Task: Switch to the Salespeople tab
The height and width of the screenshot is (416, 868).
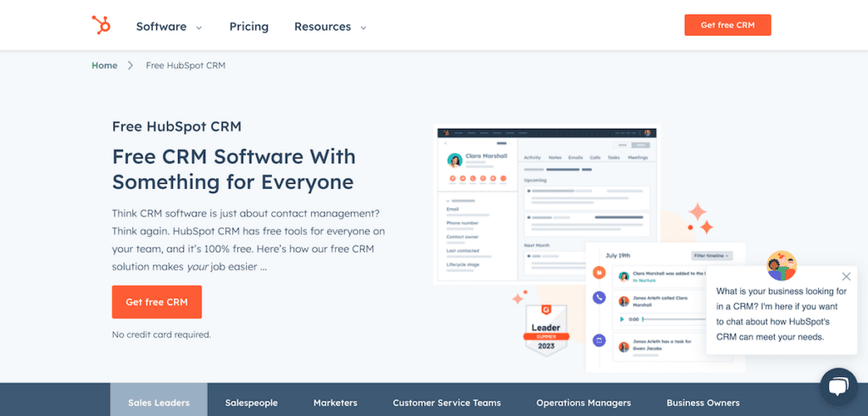Action: tap(251, 402)
